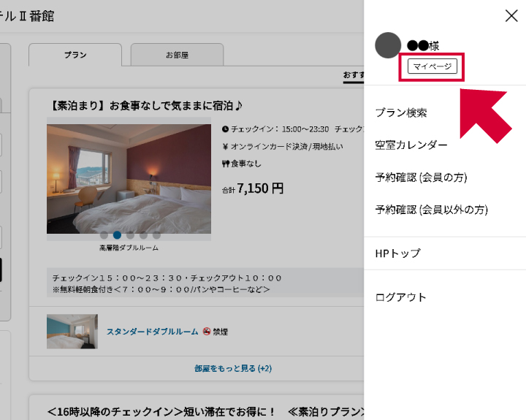Select プラン検索 in the side menu

click(x=400, y=112)
